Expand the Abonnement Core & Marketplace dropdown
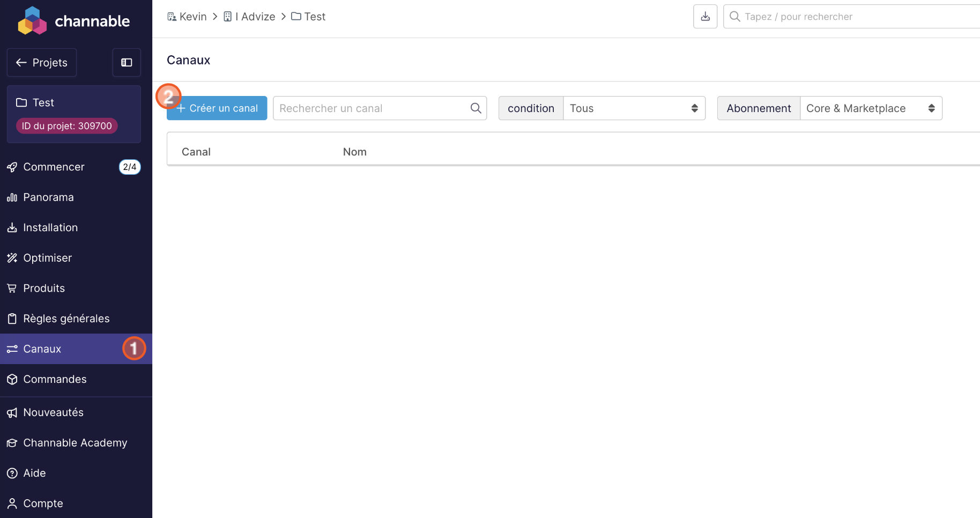The height and width of the screenshot is (518, 980). pyautogui.click(x=871, y=108)
